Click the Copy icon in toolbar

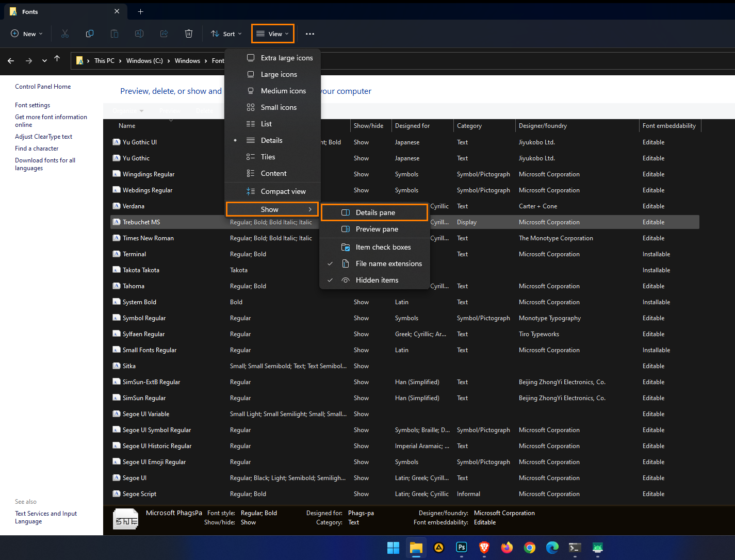coord(90,34)
